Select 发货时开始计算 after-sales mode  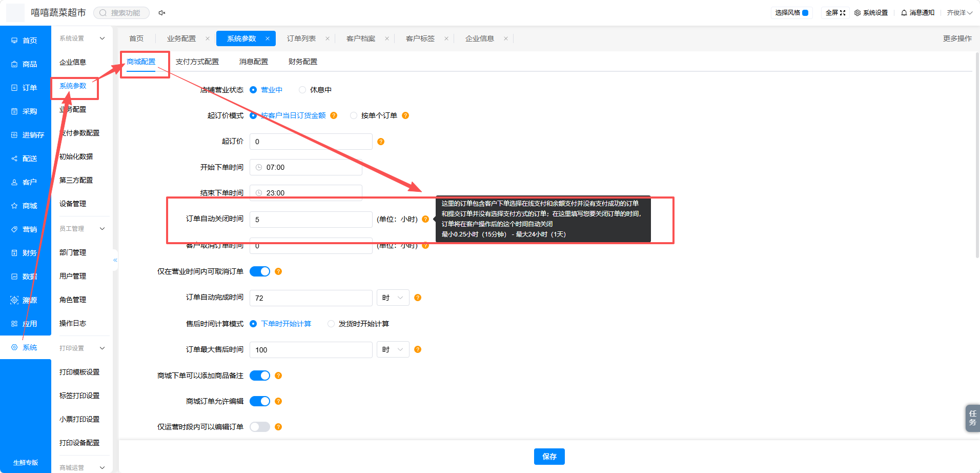tap(331, 324)
